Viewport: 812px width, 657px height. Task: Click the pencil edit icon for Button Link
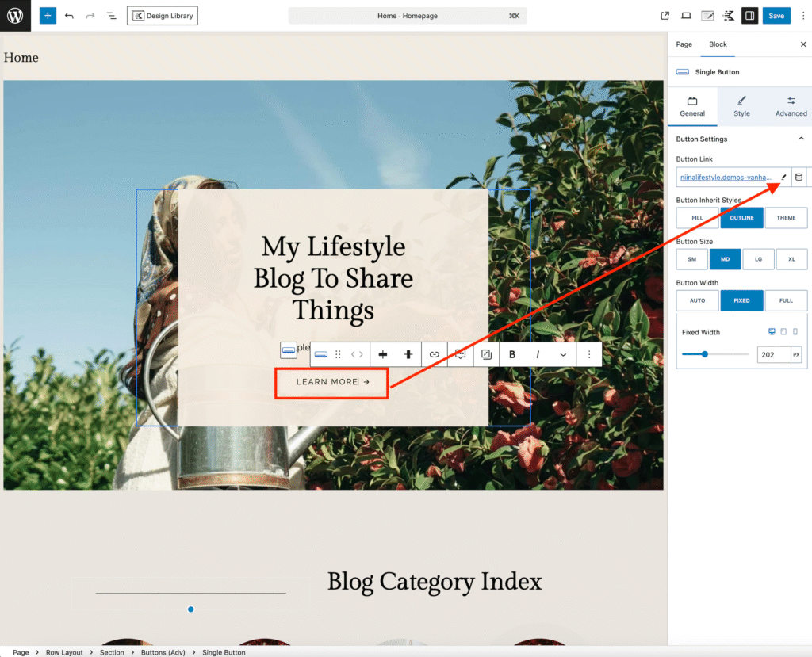pyautogui.click(x=783, y=178)
